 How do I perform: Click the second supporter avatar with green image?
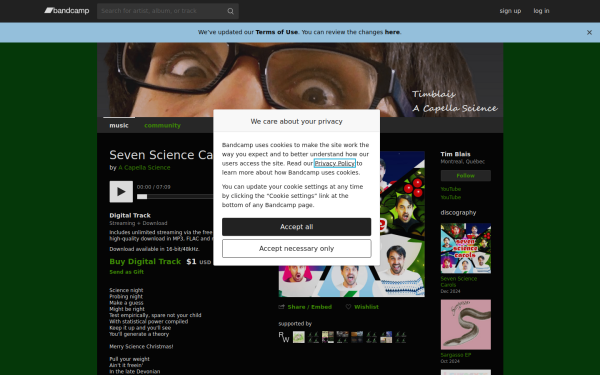pyautogui.click(x=298, y=337)
